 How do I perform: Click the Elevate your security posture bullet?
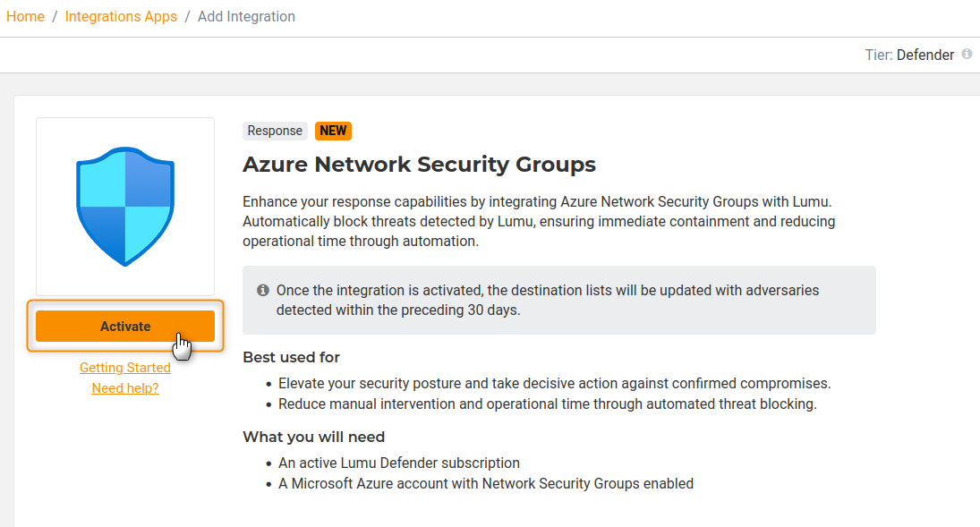[x=554, y=384]
